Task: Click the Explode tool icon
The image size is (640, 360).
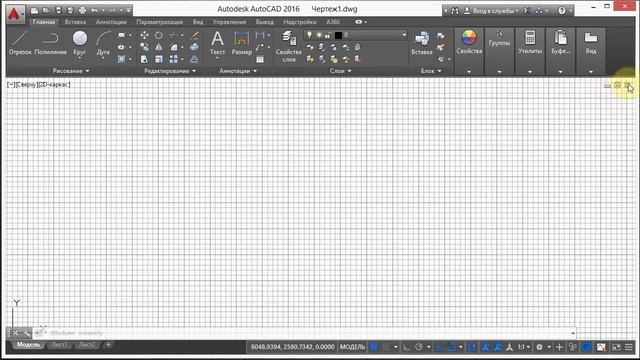Action: 195,47
